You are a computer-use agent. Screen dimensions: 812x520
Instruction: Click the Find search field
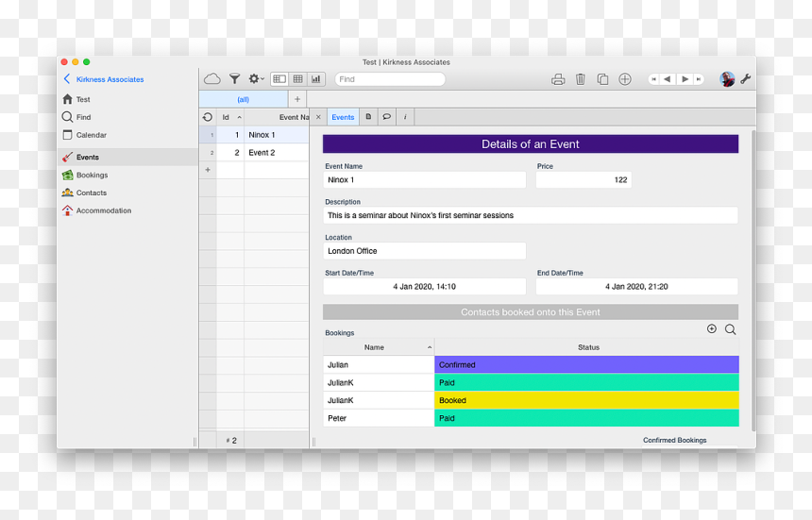390,79
